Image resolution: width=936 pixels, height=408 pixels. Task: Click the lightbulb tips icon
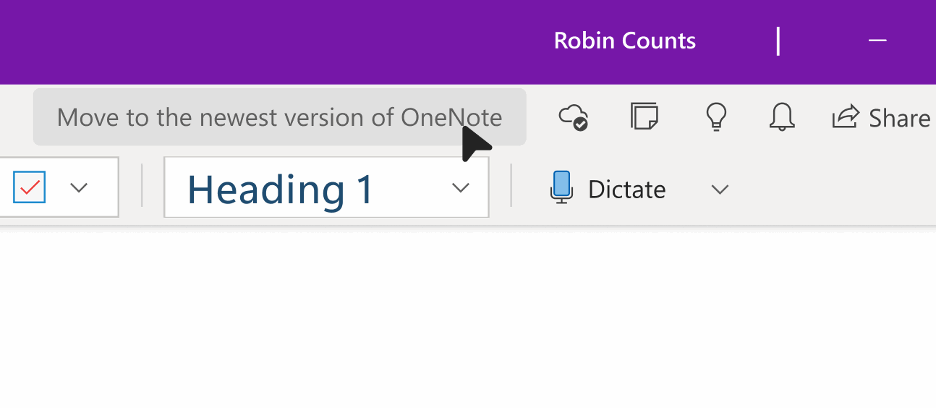(716, 117)
